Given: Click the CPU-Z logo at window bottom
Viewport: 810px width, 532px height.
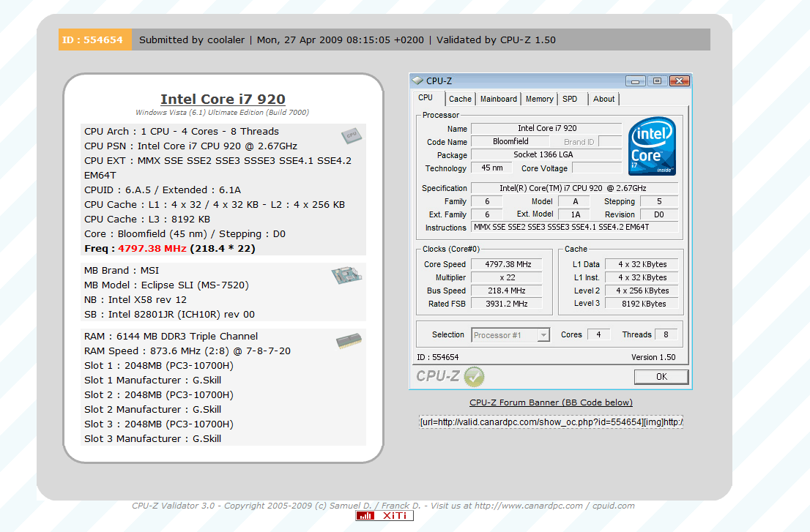Looking at the screenshot, I should (439, 376).
